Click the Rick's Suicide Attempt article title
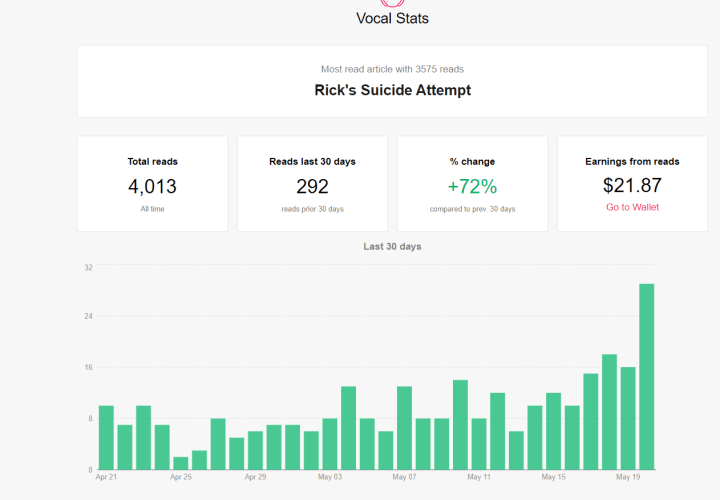Image resolution: width=720 pixels, height=500 pixels. pyautogui.click(x=393, y=90)
